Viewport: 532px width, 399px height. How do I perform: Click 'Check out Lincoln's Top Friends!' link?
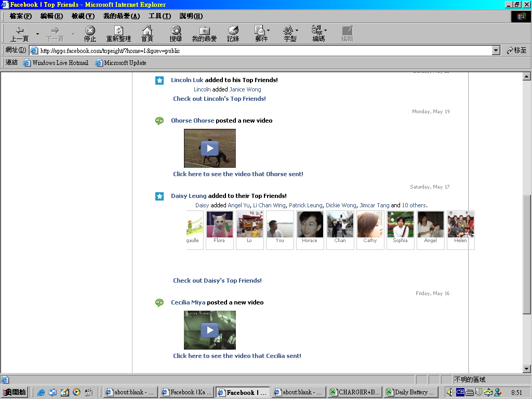click(x=220, y=99)
